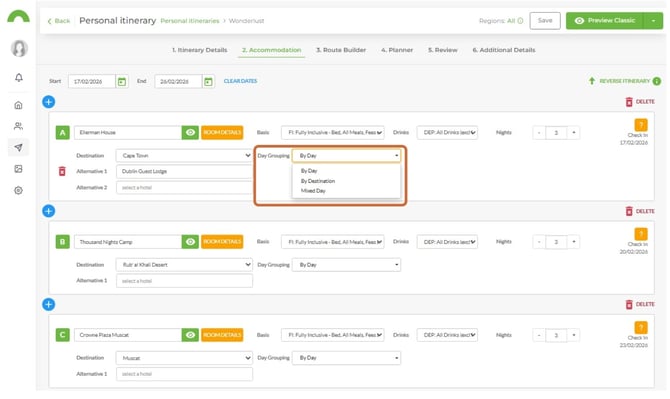Go to the home icon in the sidebar

18,105
